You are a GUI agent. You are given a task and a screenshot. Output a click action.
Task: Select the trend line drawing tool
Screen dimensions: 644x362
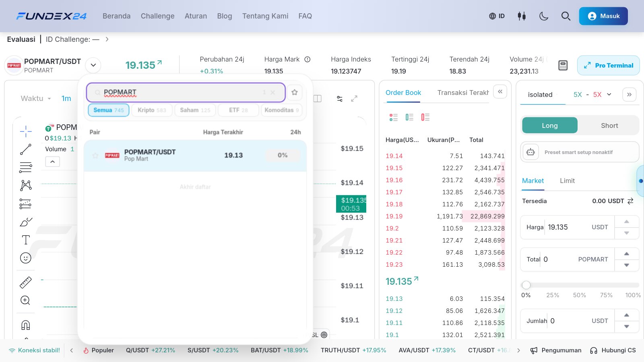26,149
